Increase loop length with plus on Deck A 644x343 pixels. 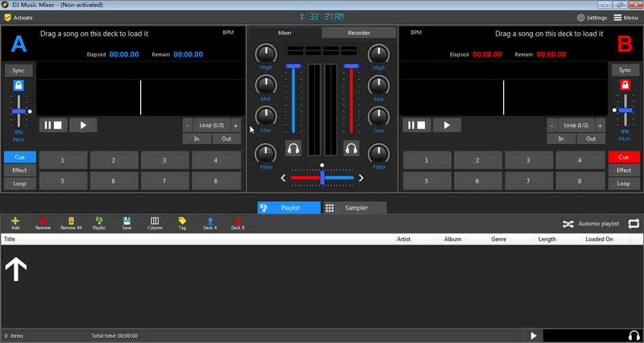point(236,126)
